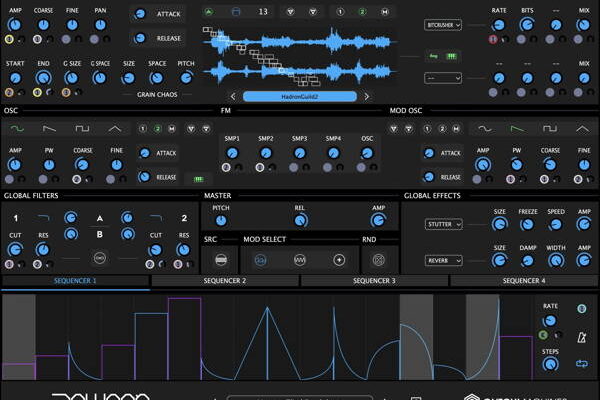
Task: Open the Sequencer 4 tab
Action: click(524, 282)
